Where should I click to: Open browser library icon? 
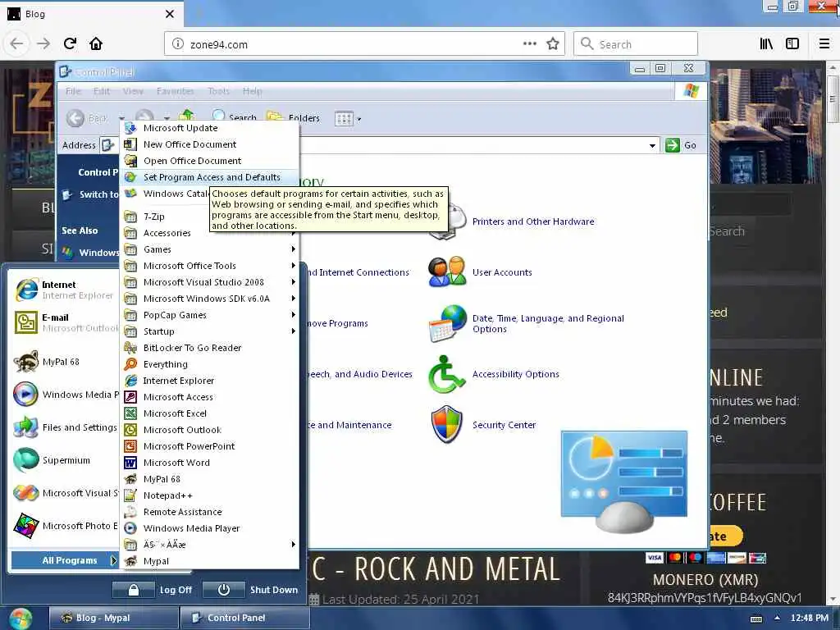pos(766,44)
